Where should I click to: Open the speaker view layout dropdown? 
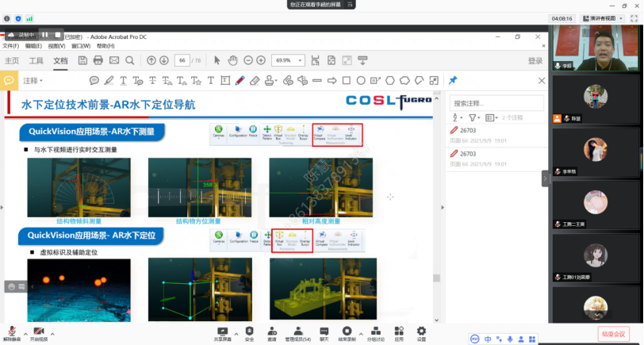[x=608, y=17]
